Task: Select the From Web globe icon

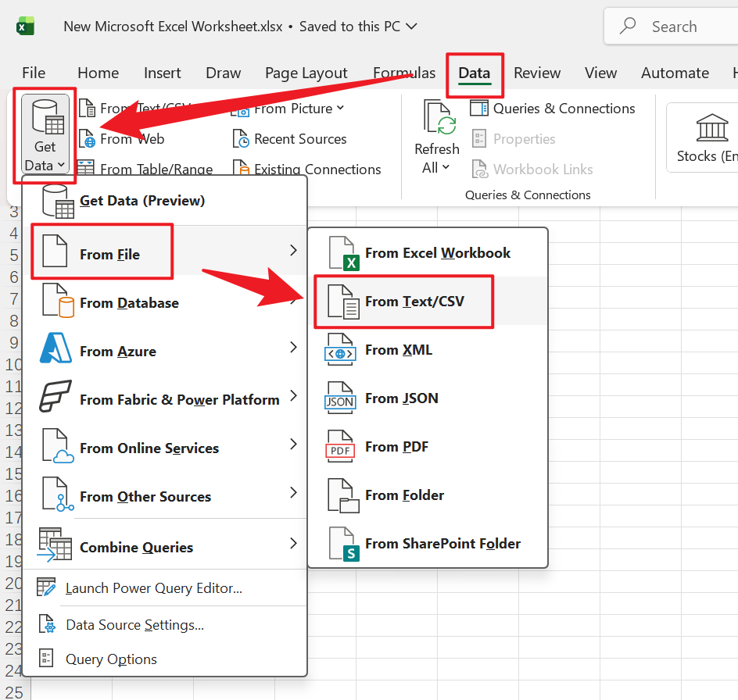Action: [87, 139]
